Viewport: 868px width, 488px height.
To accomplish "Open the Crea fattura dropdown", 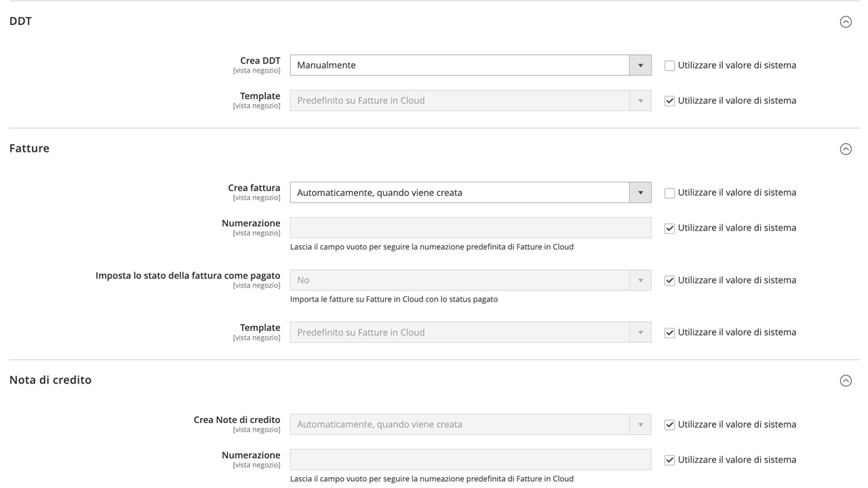I will (471, 192).
